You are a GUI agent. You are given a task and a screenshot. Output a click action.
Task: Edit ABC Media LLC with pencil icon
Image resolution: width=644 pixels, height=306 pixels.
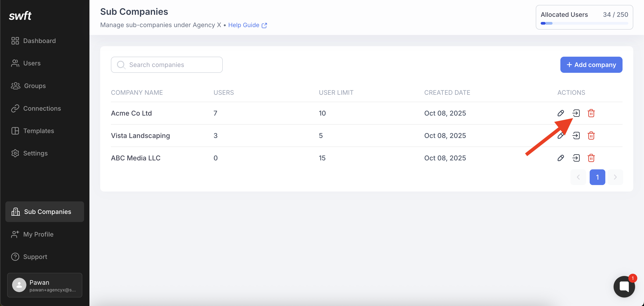(561, 158)
